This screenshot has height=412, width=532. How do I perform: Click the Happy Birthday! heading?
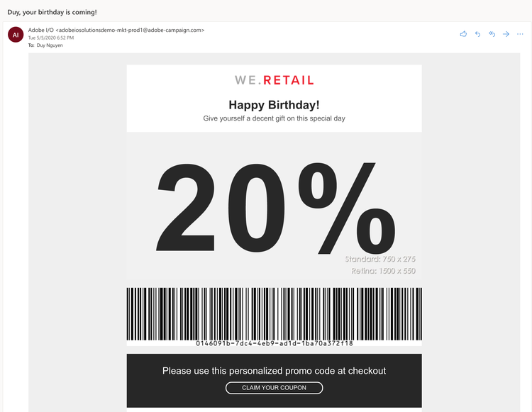[274, 105]
